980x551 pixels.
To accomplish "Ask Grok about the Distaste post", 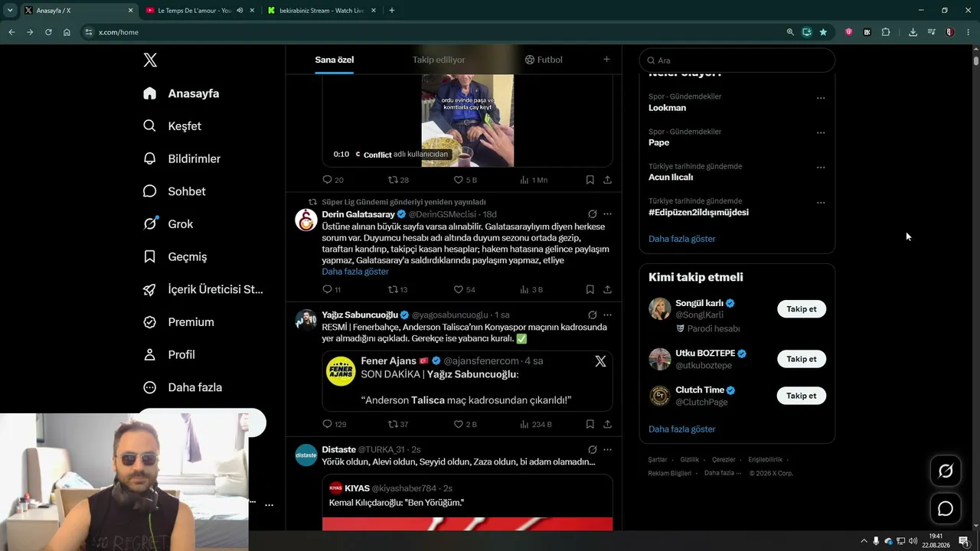I will point(593,449).
